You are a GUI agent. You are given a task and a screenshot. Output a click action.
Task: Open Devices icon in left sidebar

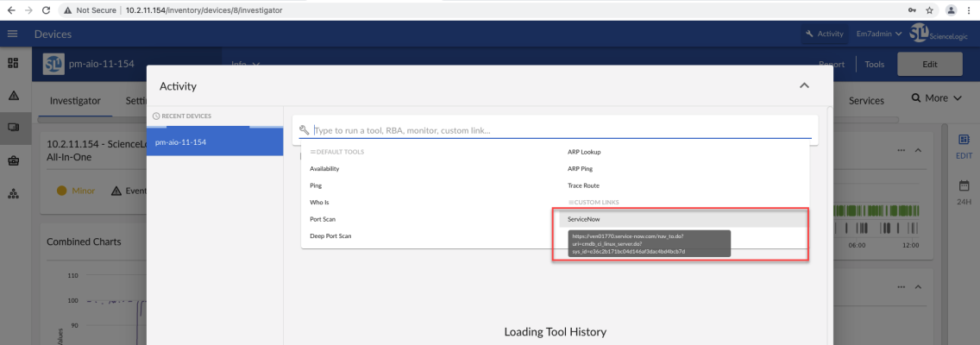pyautogui.click(x=14, y=128)
